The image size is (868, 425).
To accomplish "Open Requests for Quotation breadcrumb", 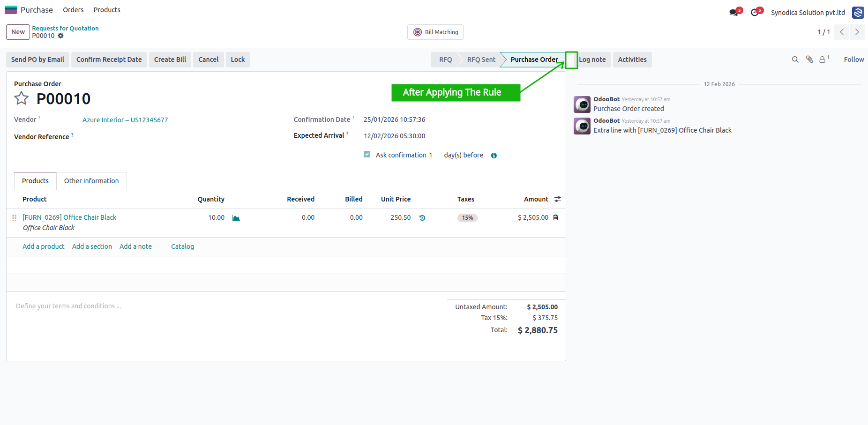I will pyautogui.click(x=65, y=28).
